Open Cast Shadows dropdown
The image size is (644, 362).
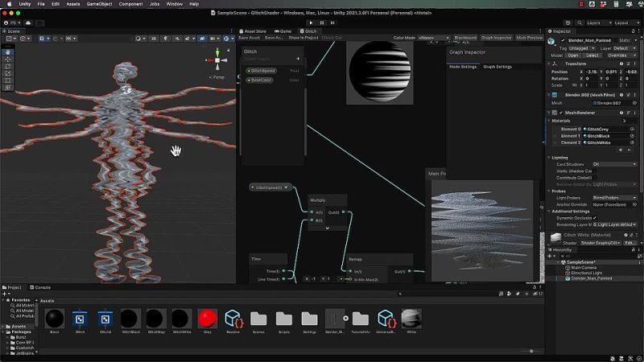614,164
